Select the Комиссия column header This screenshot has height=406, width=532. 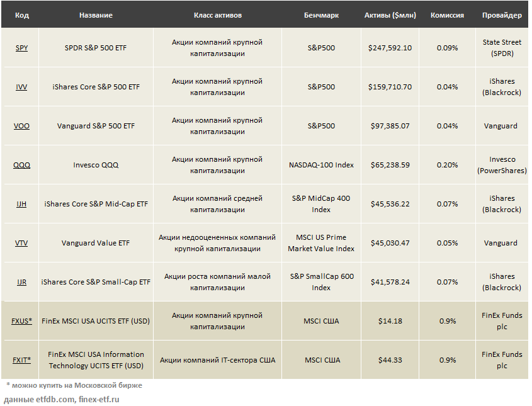coord(447,15)
